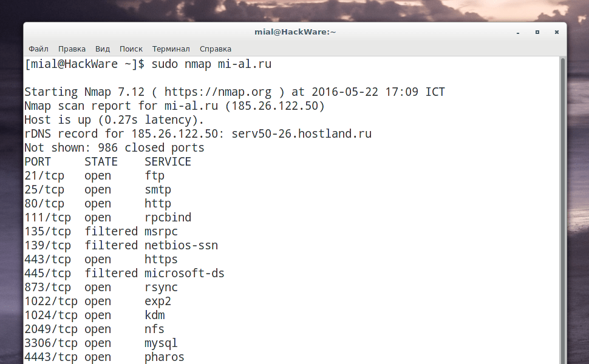Open the Файл menu
This screenshot has width=589, height=364.
coord(38,49)
